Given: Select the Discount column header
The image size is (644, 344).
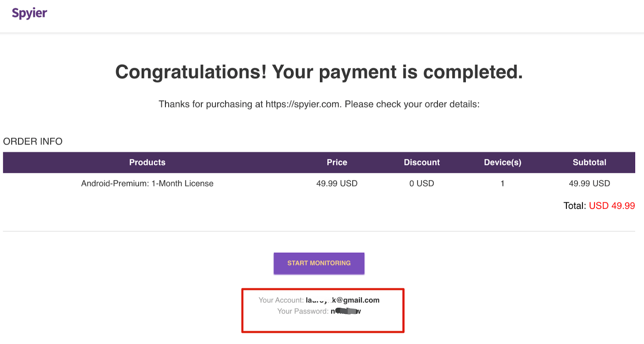Looking at the screenshot, I should click(x=422, y=163).
